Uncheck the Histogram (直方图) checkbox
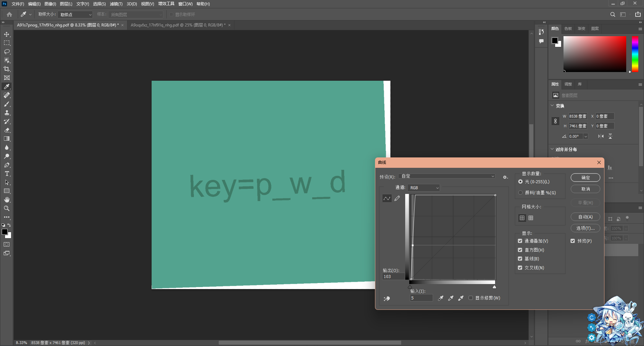644x346 pixels. [520, 250]
